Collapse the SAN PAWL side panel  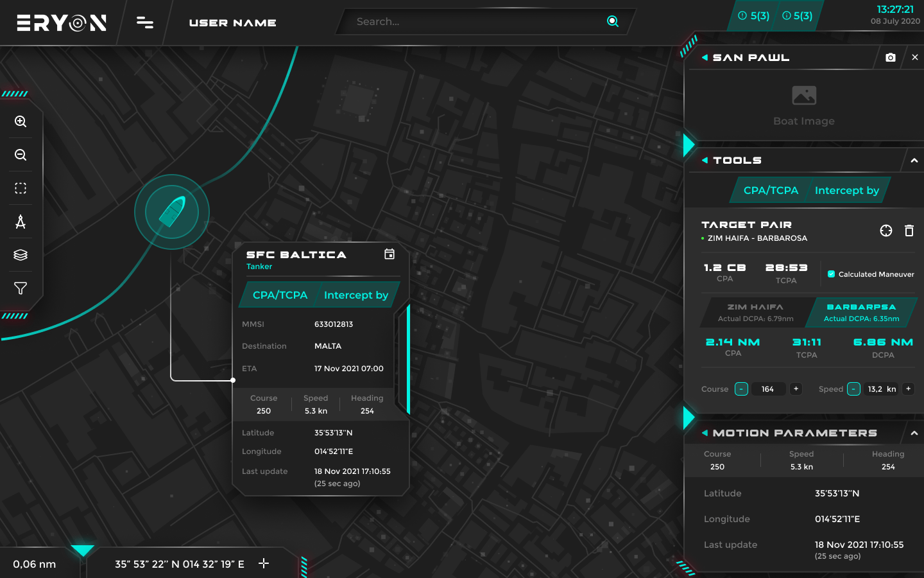[705, 57]
